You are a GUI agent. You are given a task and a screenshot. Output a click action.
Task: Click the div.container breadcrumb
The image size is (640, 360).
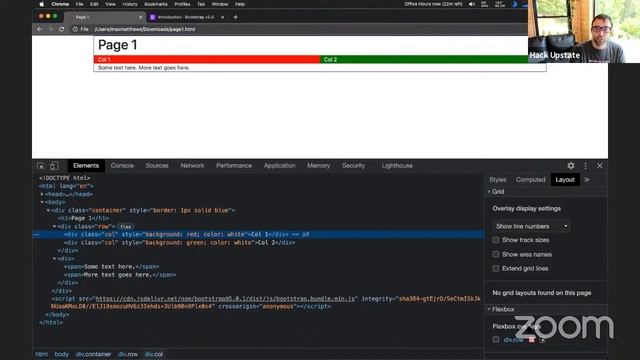click(93, 354)
